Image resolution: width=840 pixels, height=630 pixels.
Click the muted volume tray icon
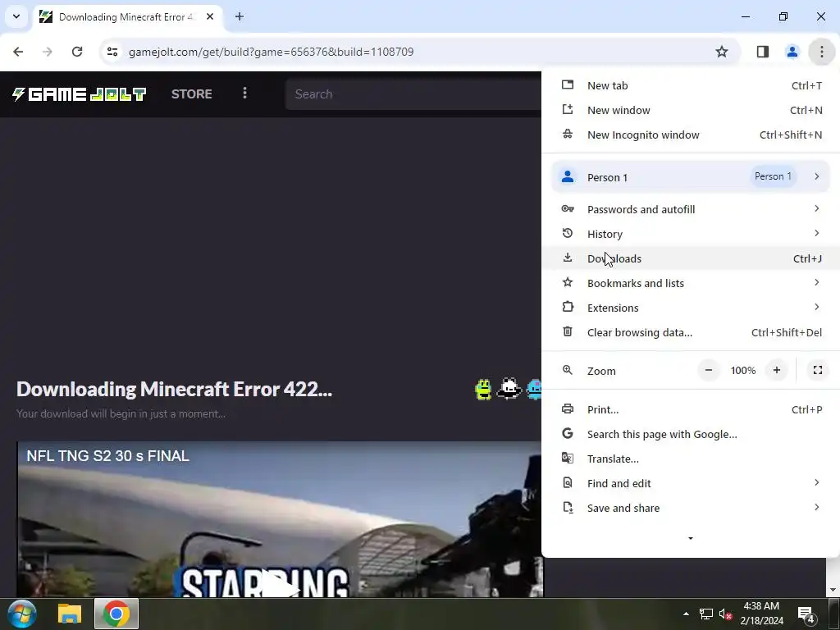click(x=725, y=614)
